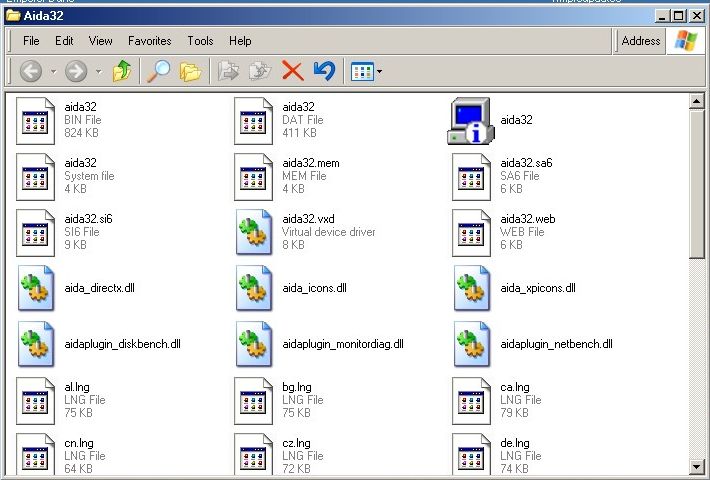Select the ca.lng file icon
Image resolution: width=710 pixels, height=480 pixels.
[471, 401]
